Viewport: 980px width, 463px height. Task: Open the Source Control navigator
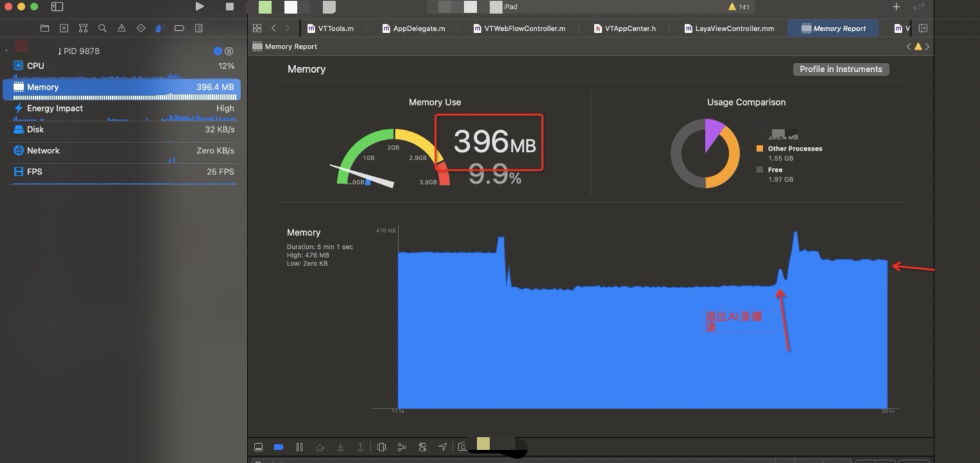coord(64,28)
